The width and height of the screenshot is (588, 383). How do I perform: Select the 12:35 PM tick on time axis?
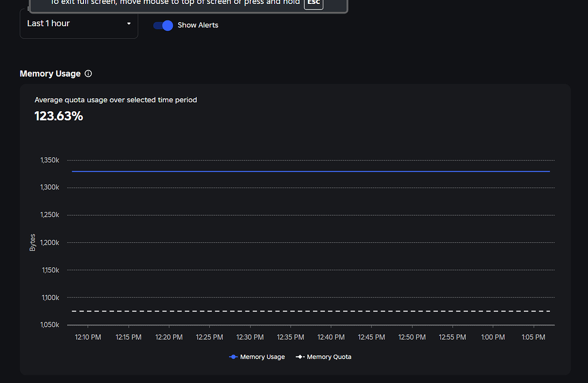click(x=290, y=337)
